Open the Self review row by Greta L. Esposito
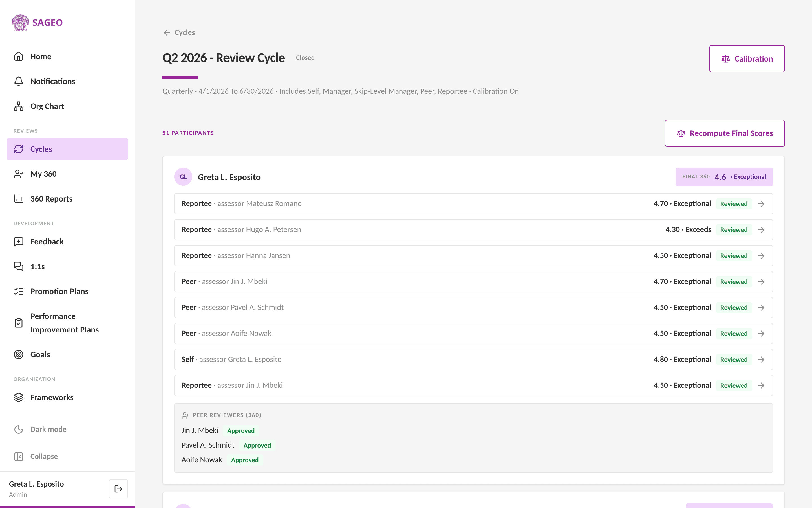This screenshot has height=508, width=812. [x=473, y=360]
